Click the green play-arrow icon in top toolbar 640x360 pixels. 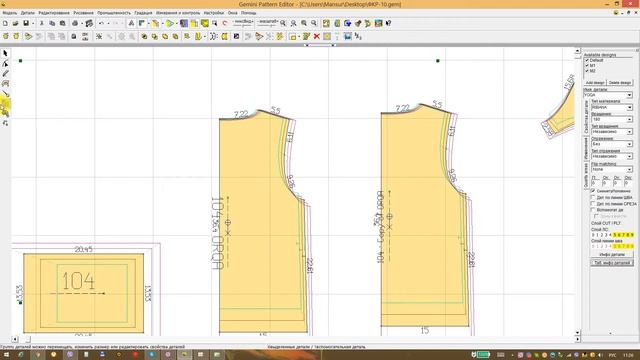[170, 24]
